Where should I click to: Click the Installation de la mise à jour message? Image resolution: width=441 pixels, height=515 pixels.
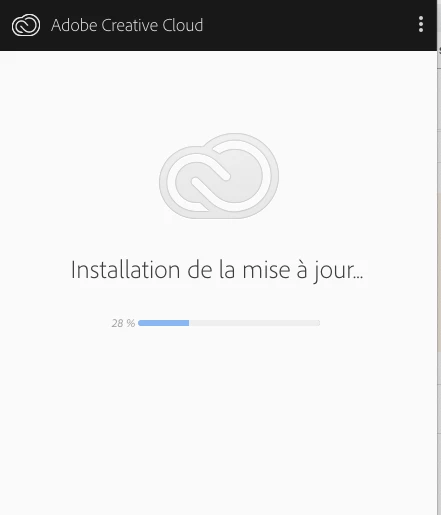[217, 270]
